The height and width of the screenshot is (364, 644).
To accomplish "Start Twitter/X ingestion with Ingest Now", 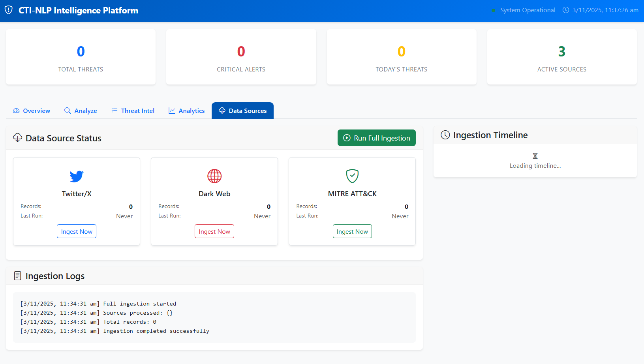I will click(77, 231).
